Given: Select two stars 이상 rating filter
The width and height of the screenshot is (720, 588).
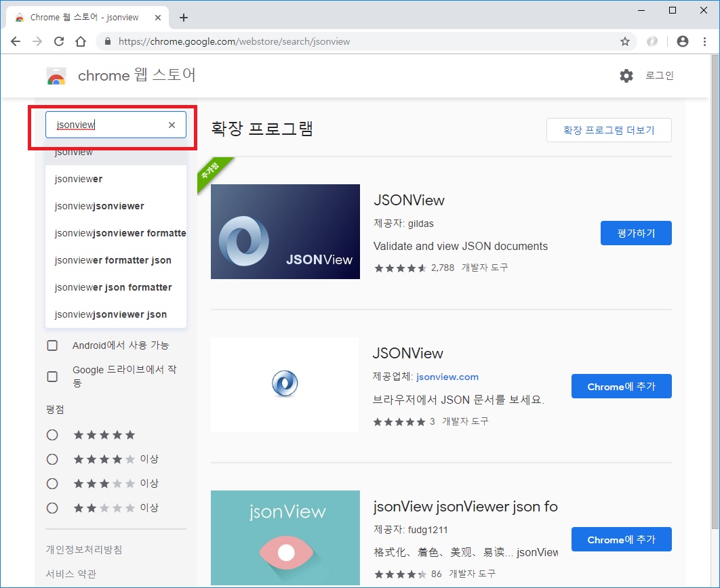Looking at the screenshot, I should [52, 508].
